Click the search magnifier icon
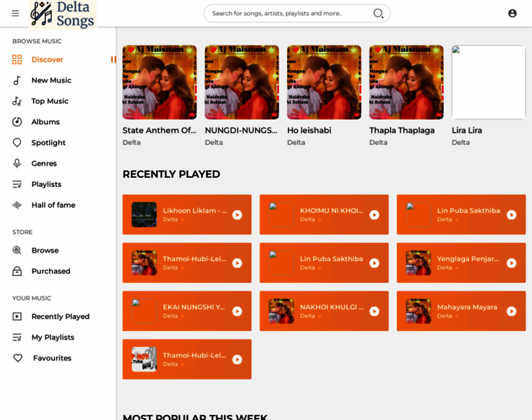Screen dimensions: 532x420 (378, 13)
